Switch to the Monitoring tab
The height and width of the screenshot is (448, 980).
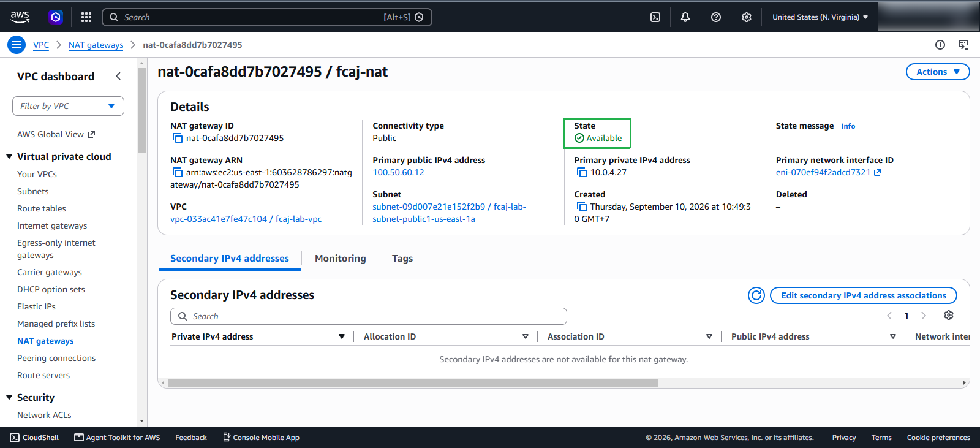(341, 259)
